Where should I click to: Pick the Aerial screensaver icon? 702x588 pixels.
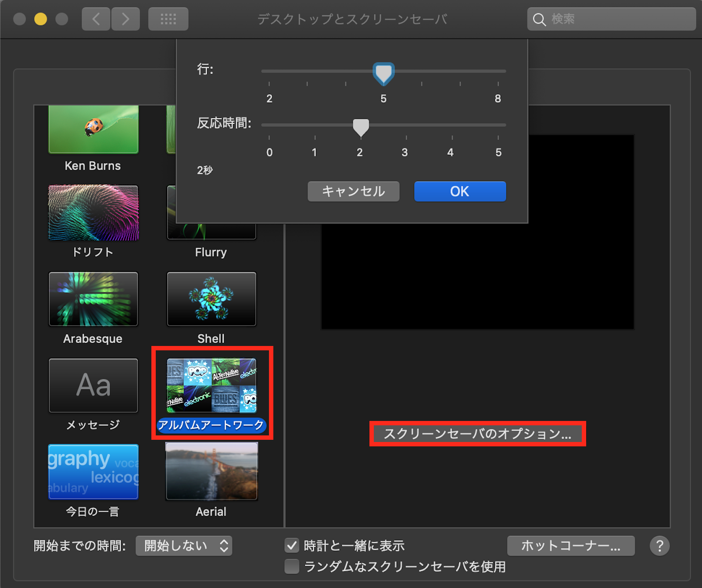tap(211, 472)
